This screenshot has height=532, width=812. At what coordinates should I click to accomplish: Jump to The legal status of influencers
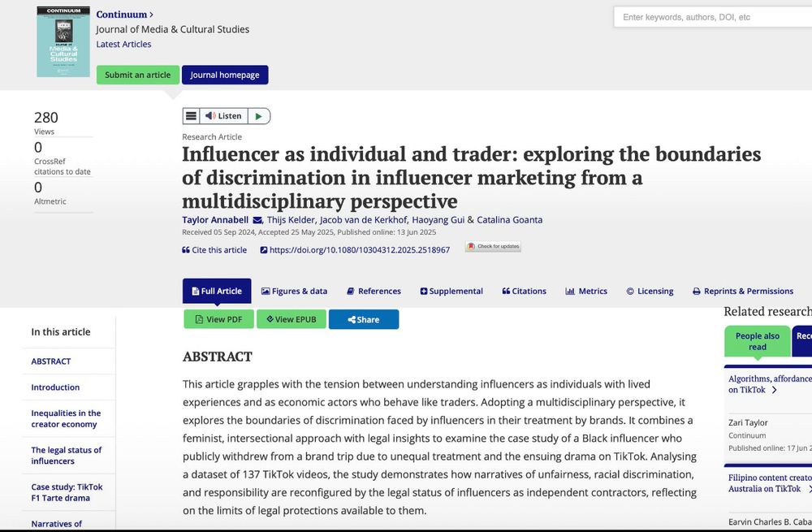[x=67, y=456]
